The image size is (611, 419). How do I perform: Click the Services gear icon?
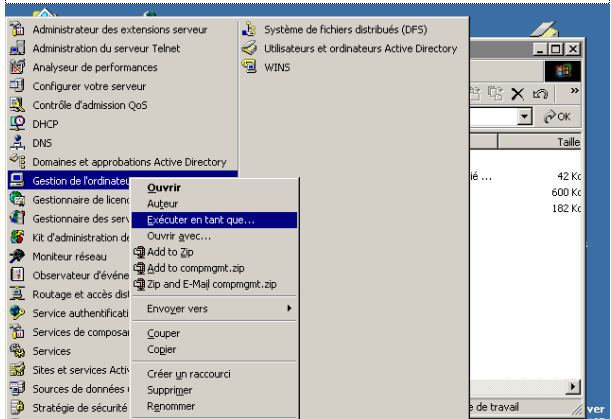tap(16, 351)
